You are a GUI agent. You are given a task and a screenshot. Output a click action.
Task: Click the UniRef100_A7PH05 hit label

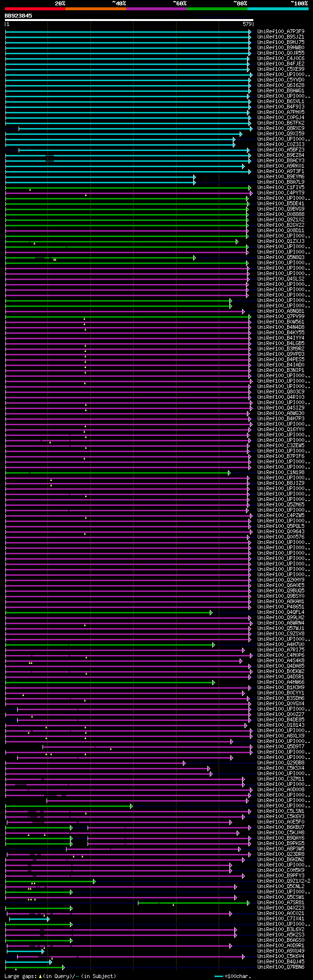pyautogui.click(x=281, y=112)
